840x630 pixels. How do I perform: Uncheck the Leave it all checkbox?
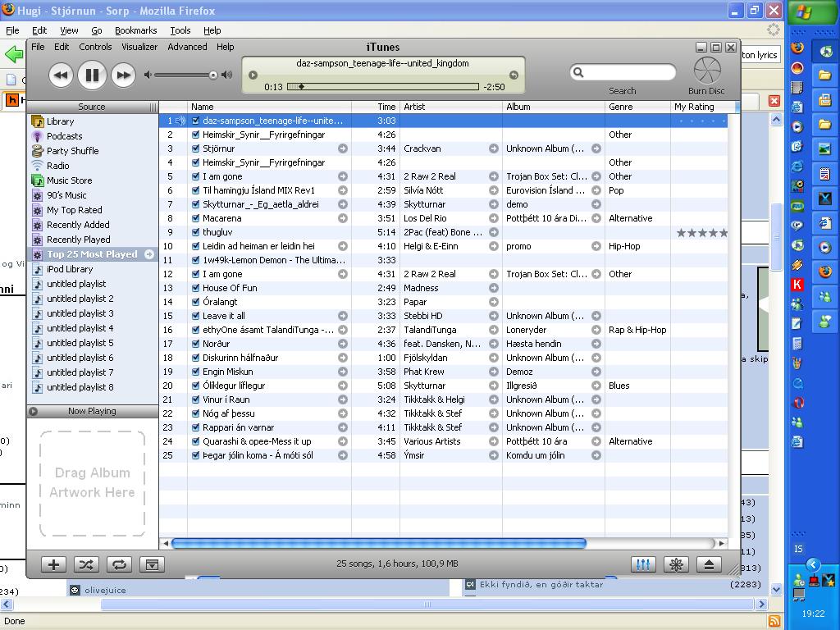tap(195, 316)
